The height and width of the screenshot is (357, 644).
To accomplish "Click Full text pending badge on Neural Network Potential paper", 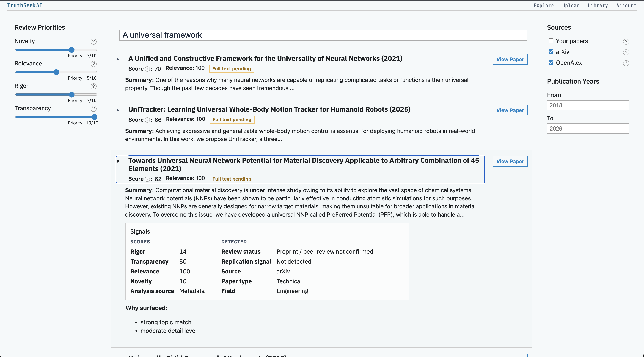I will point(232,179).
